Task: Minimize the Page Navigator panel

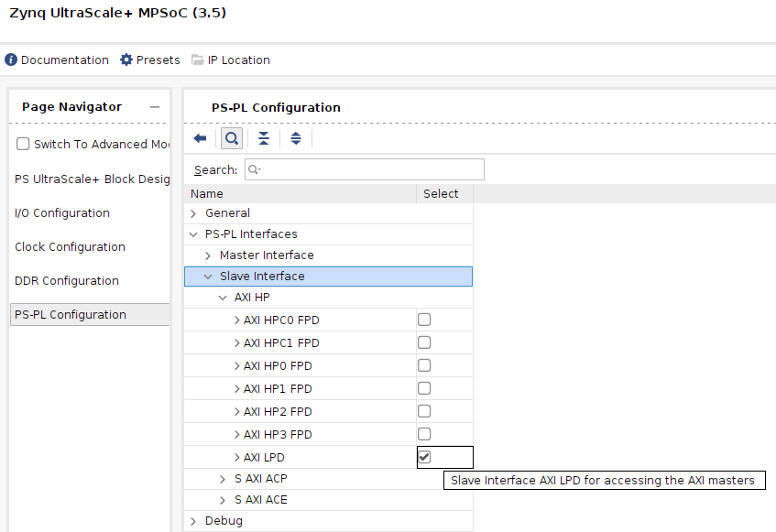Action: pos(155,107)
